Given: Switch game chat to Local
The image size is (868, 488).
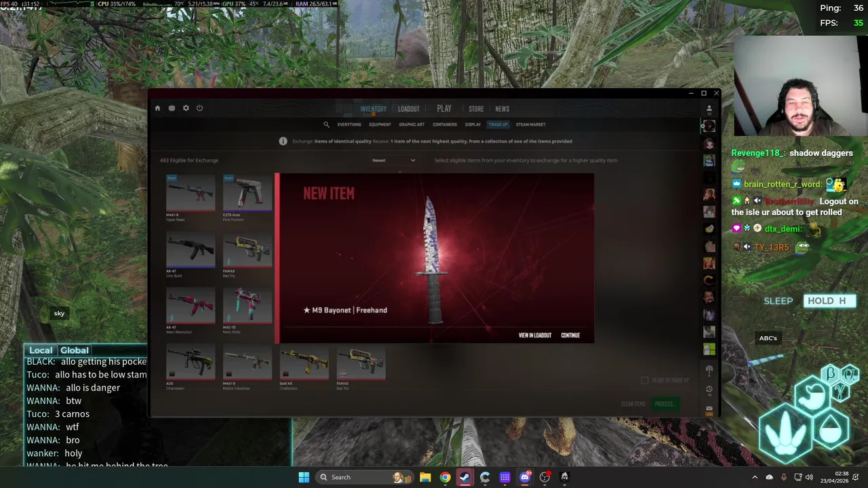Looking at the screenshot, I should tap(41, 350).
